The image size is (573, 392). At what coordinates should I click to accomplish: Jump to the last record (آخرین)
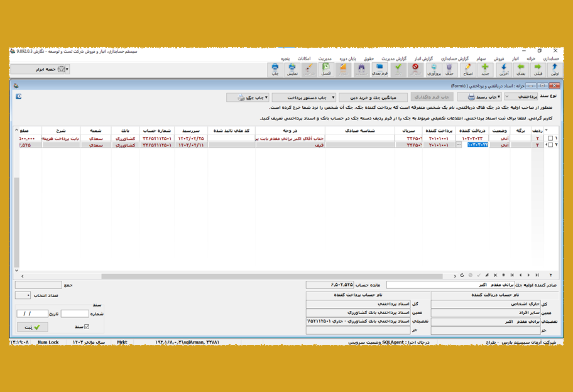click(504, 69)
